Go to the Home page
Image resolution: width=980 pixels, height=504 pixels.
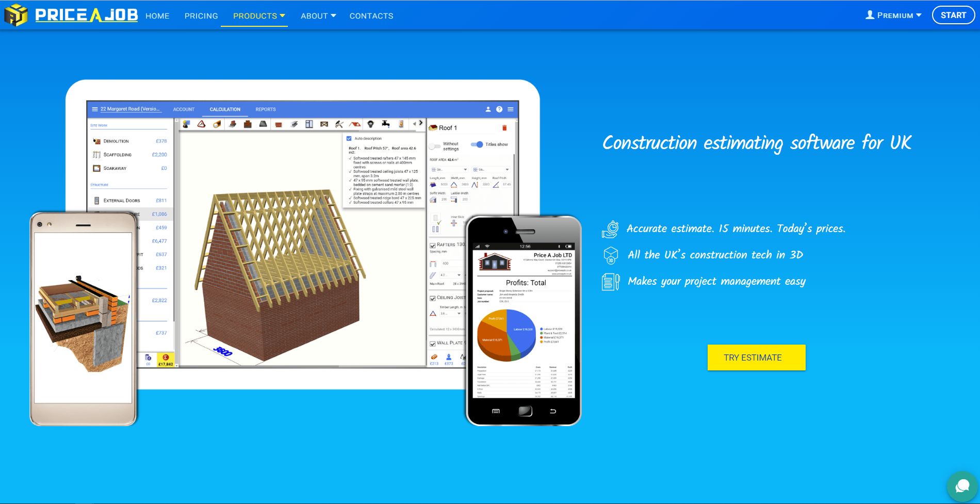click(157, 16)
